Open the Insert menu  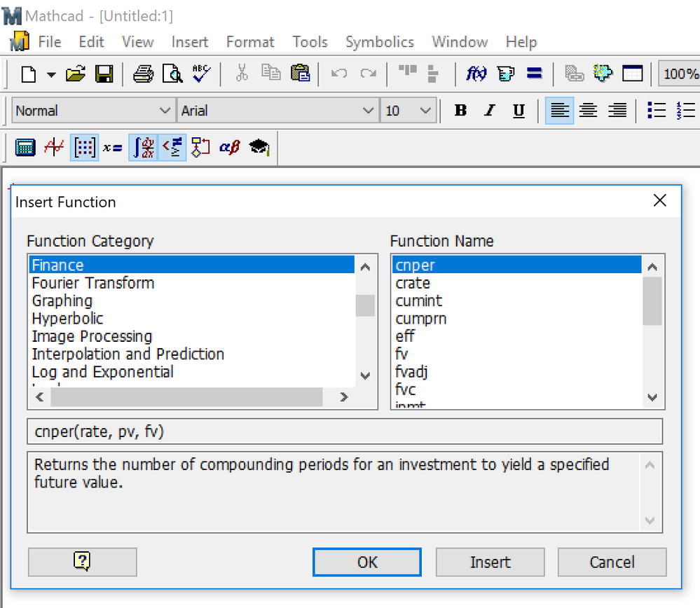click(190, 42)
